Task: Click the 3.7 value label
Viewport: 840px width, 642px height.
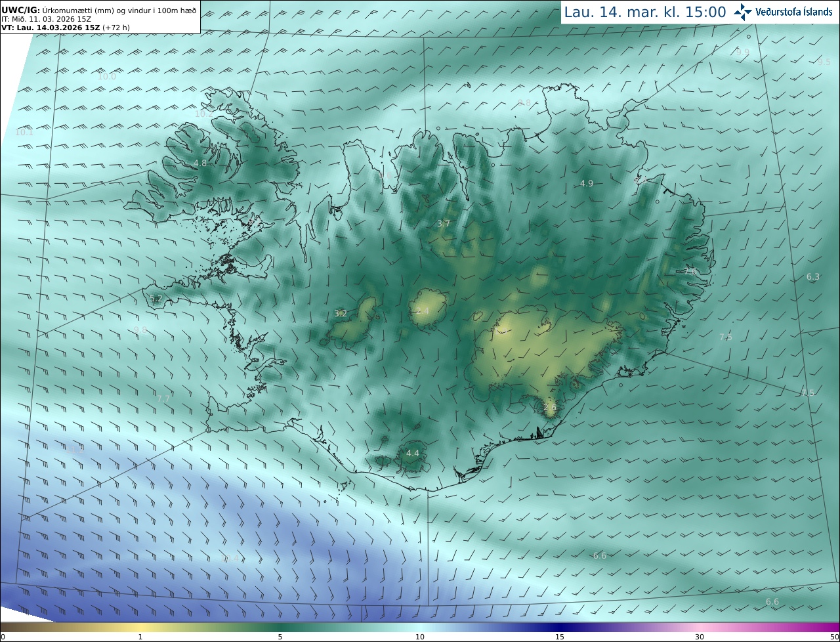Action: 444,224
